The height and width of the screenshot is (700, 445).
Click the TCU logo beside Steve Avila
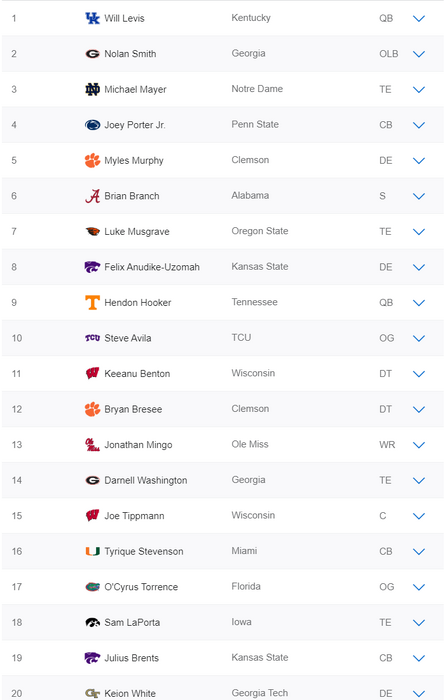click(92, 338)
